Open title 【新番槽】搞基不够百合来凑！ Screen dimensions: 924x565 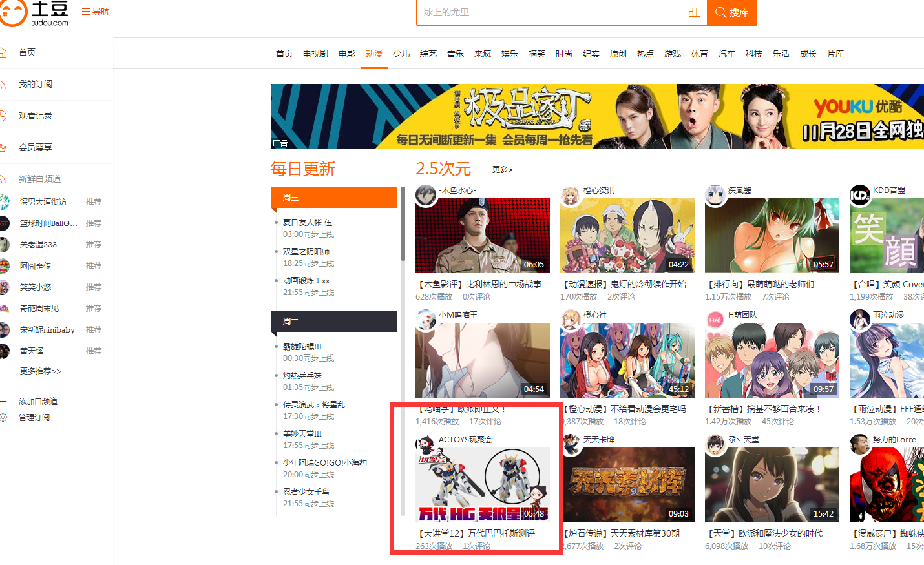(x=764, y=409)
